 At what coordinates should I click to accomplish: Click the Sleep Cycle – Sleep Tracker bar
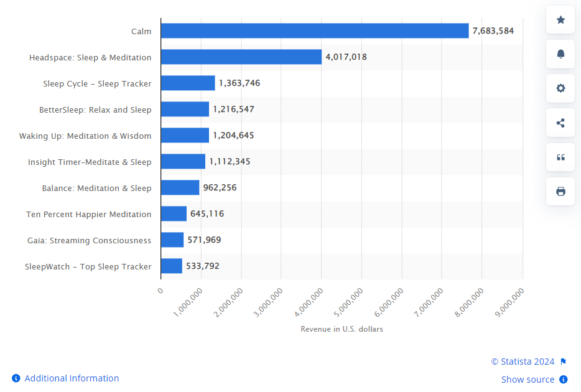(188, 83)
